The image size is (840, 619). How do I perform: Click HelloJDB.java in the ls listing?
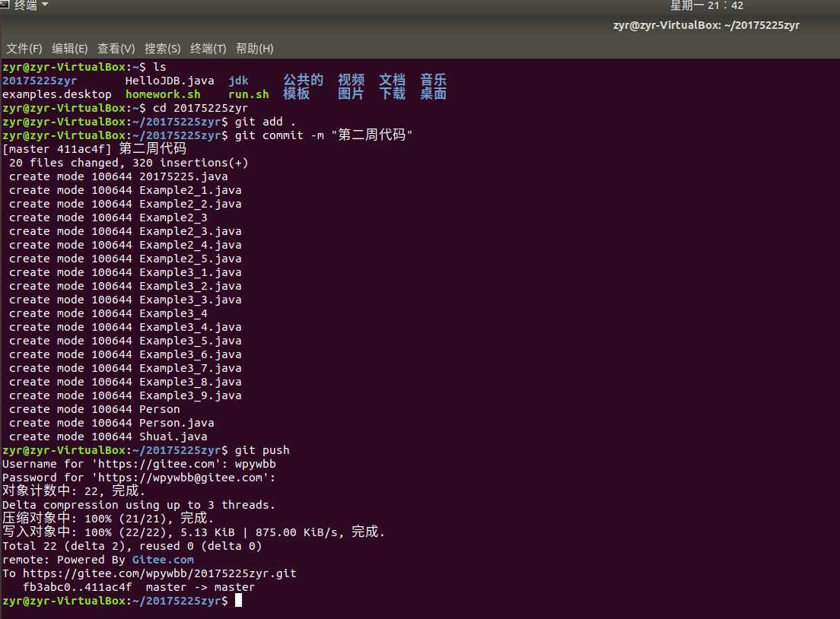(x=170, y=81)
